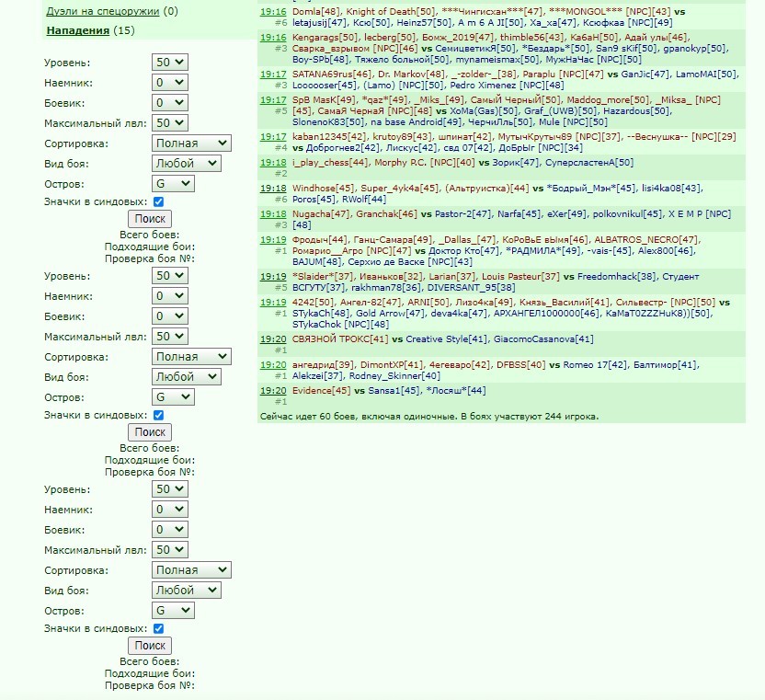The width and height of the screenshot is (765, 700).
Task: Open 19:19 battle link in the 4242 row
Action: coord(273,302)
